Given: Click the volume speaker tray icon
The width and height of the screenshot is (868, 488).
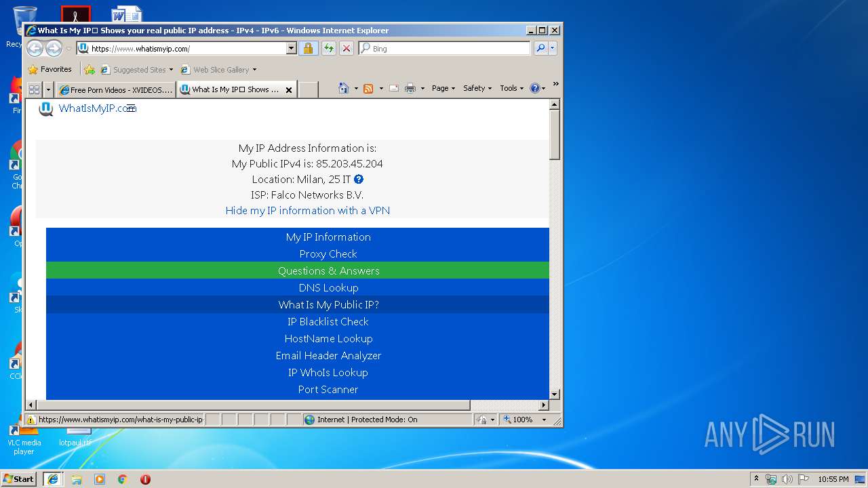Looking at the screenshot, I should click(787, 479).
